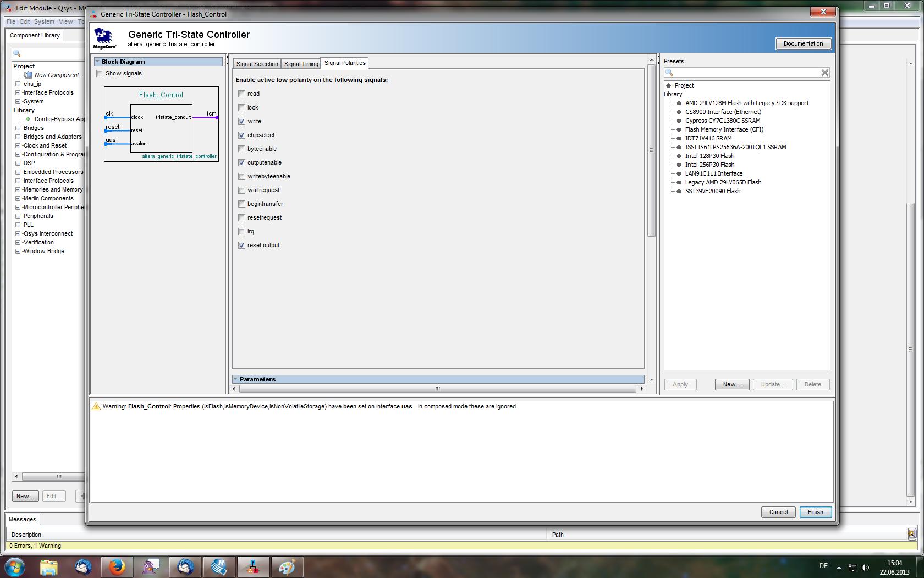Viewport: 924px width, 578px height.
Task: Open the System menu in Qsys
Action: (x=44, y=21)
